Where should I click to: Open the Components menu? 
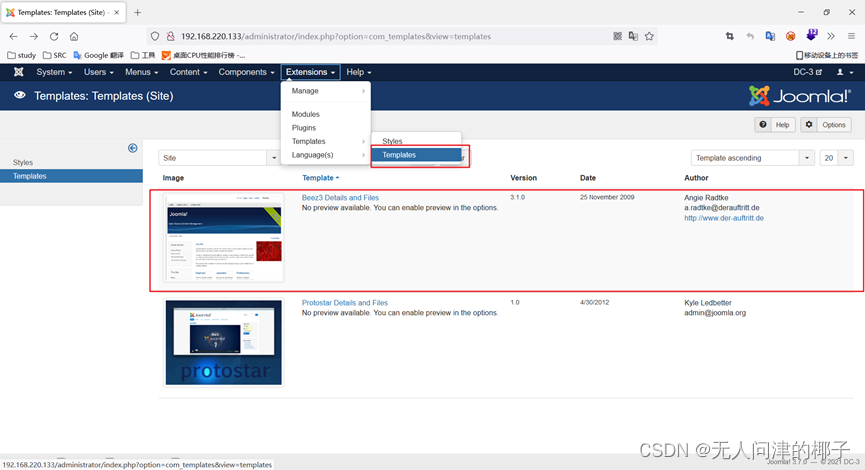pos(246,72)
